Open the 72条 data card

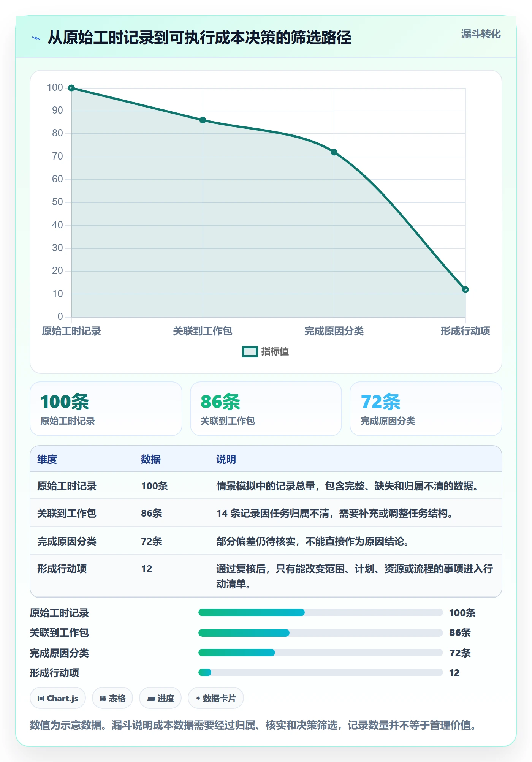[x=426, y=409]
